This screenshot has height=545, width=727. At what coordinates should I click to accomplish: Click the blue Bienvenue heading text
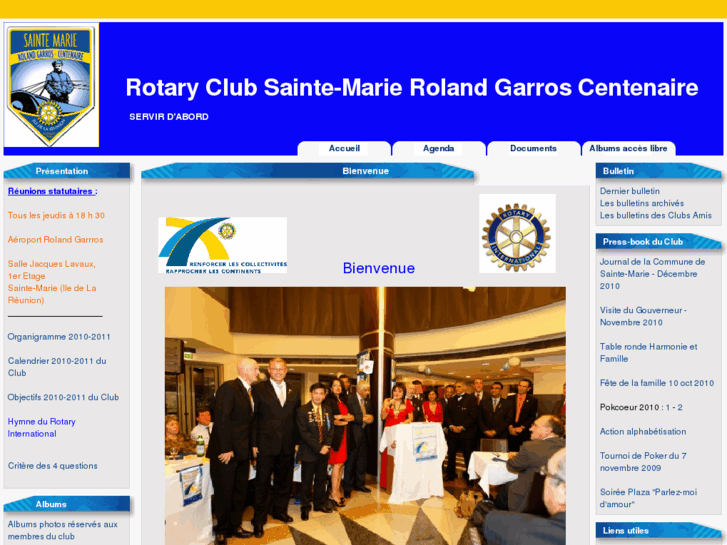(378, 268)
